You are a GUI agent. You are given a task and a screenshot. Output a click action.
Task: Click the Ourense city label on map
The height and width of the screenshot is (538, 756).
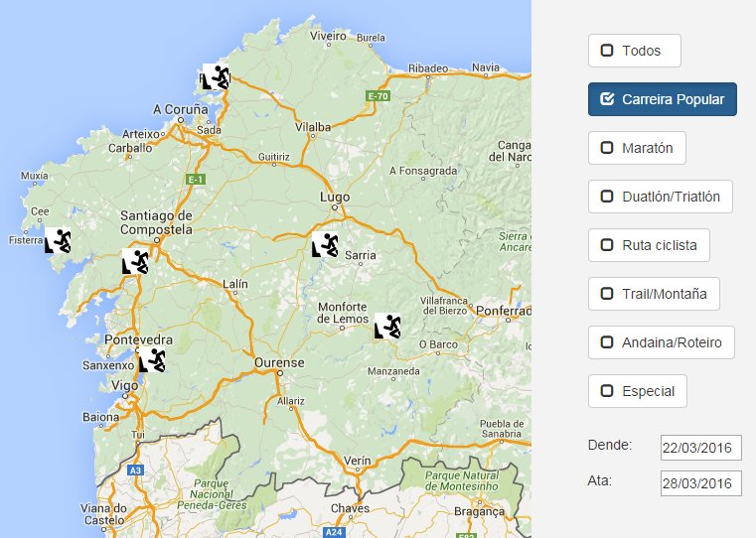click(279, 362)
